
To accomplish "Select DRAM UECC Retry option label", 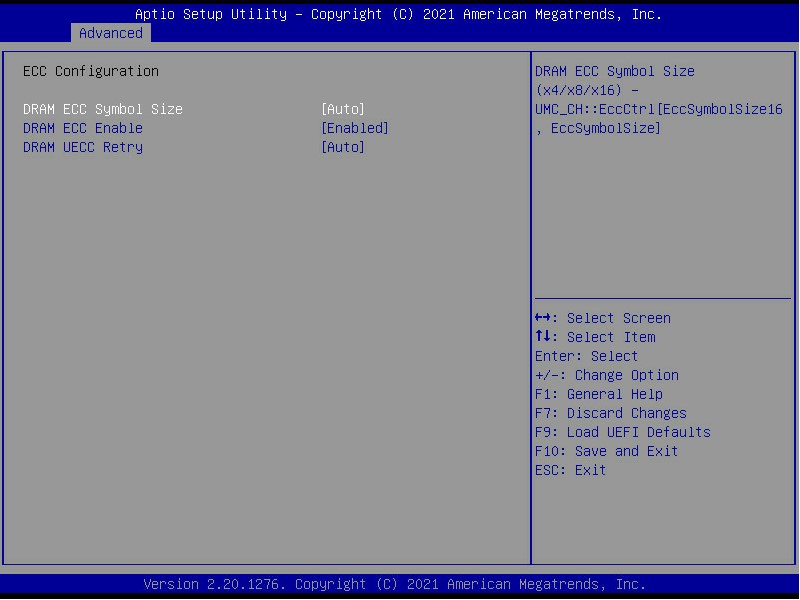I will tap(83, 147).
